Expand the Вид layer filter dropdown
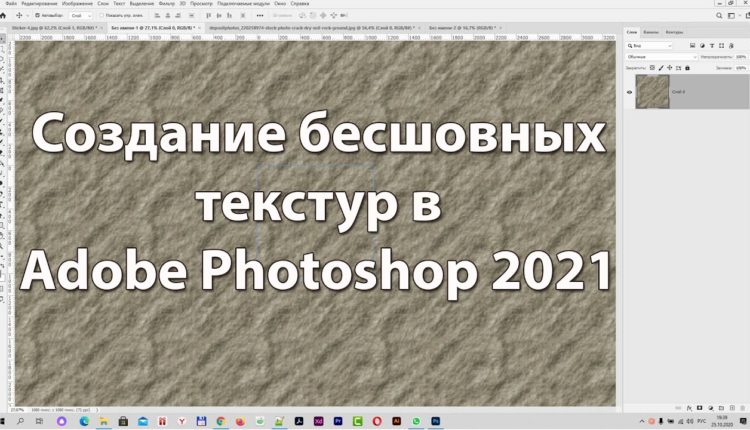The image size is (750, 430). coord(650,45)
